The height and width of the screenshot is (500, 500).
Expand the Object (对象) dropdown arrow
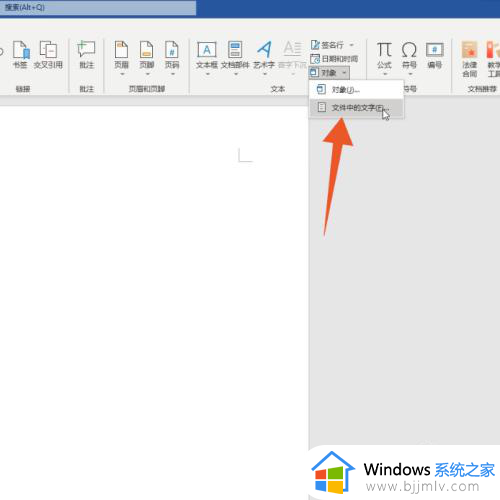point(344,73)
